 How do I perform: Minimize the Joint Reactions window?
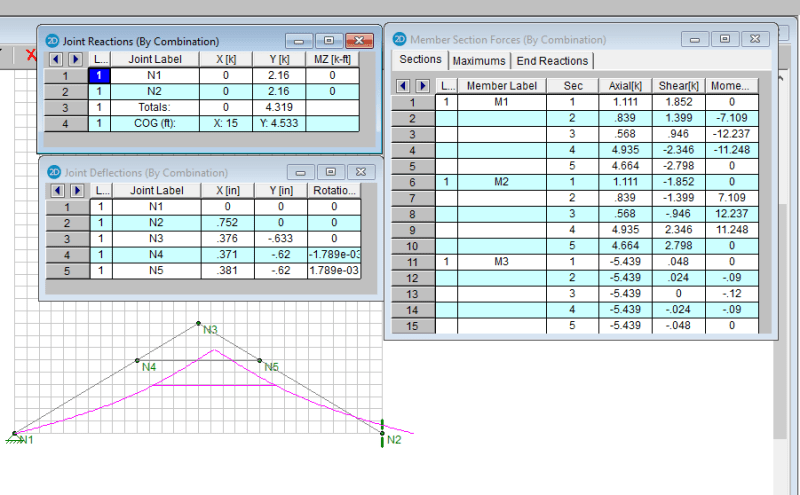point(299,41)
